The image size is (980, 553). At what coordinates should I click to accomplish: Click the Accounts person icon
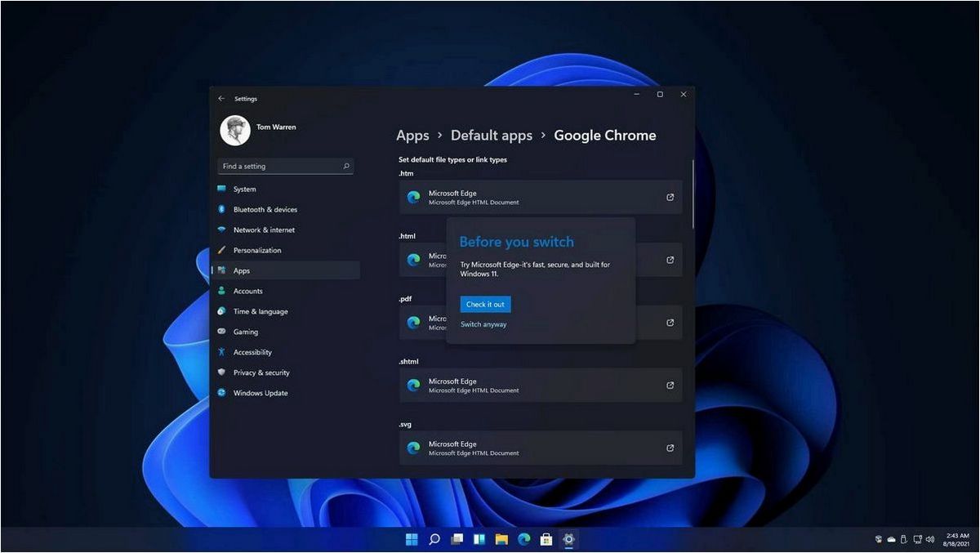221,291
